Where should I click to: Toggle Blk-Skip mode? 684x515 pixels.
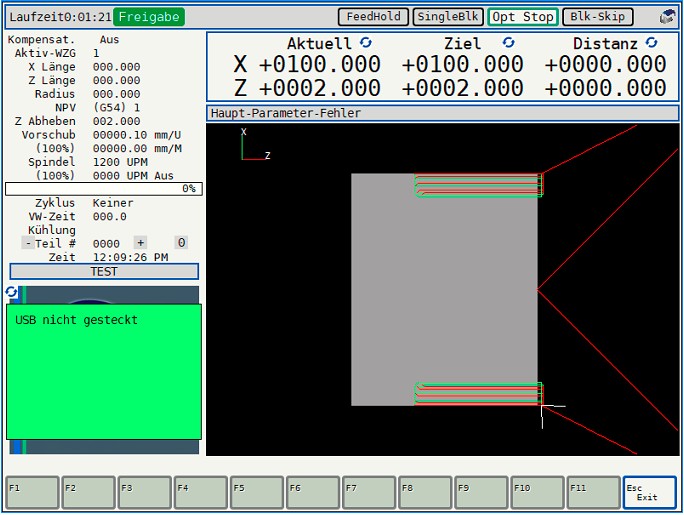tap(598, 17)
